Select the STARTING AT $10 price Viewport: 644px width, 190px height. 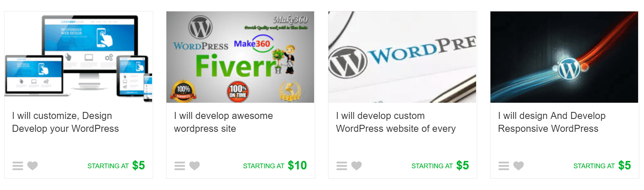coord(275,166)
